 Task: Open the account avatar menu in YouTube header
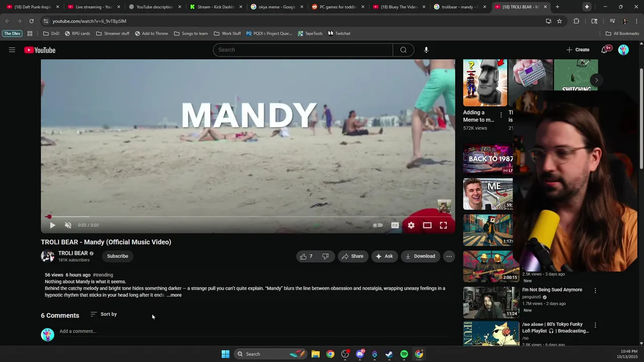click(623, 50)
